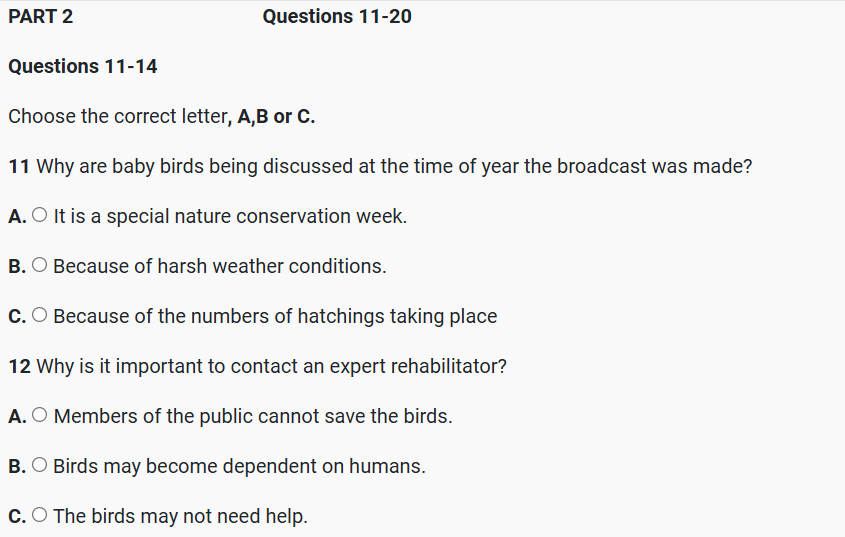Click the instruction 'Choose the correct letter'
845x537 pixels.
pos(162,116)
